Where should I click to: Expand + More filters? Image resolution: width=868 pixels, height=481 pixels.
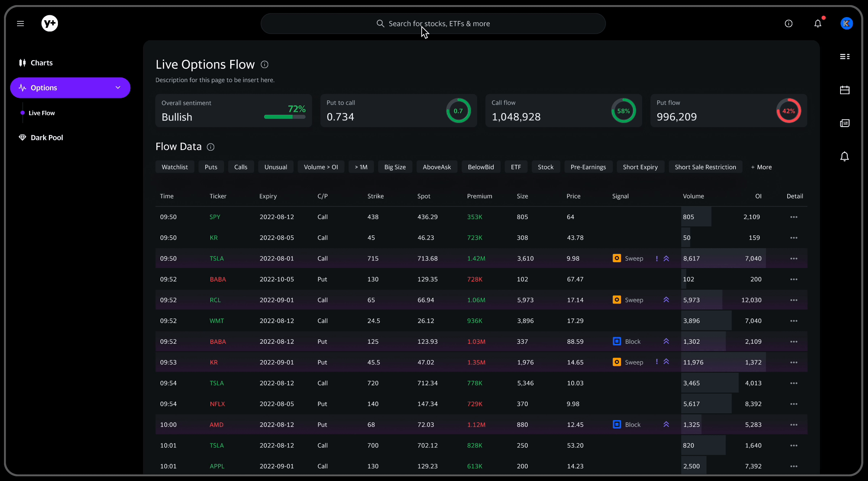tap(761, 167)
